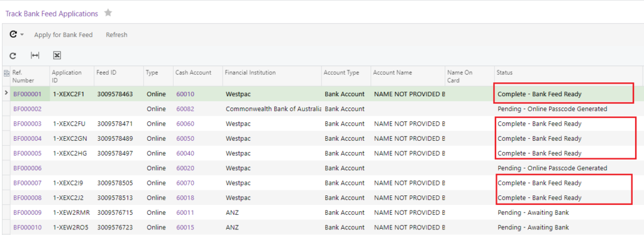
Task: Open cash account link 60018
Action: (186, 198)
